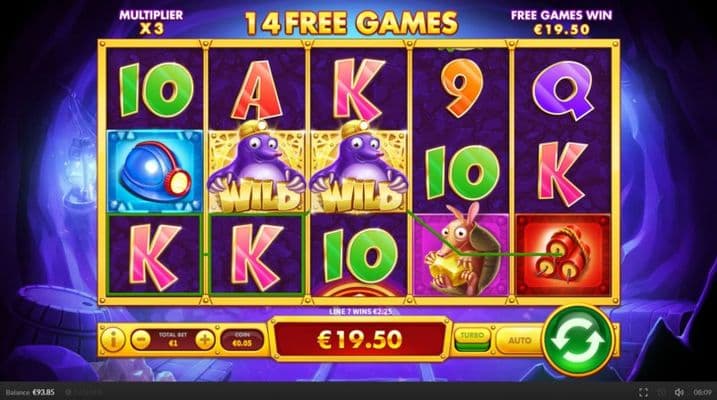Start Auto spin mode
The width and height of the screenshot is (717, 400).
520,340
